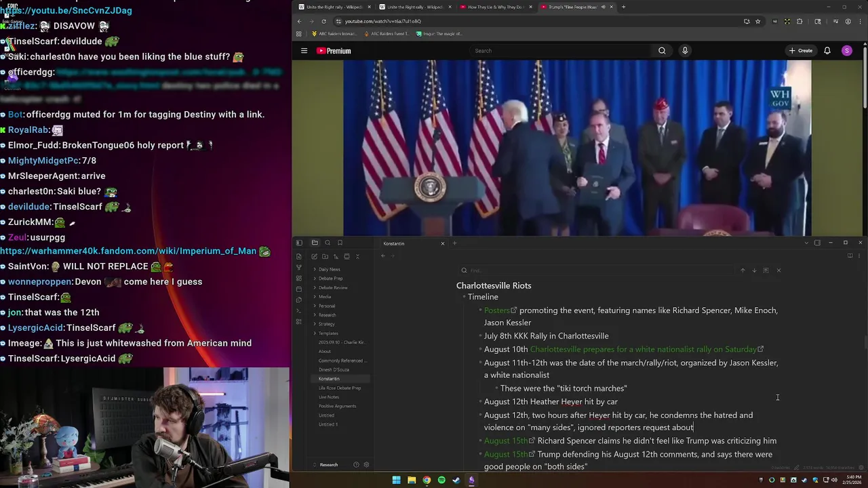Change sort order icon in file explorer

(x=336, y=256)
